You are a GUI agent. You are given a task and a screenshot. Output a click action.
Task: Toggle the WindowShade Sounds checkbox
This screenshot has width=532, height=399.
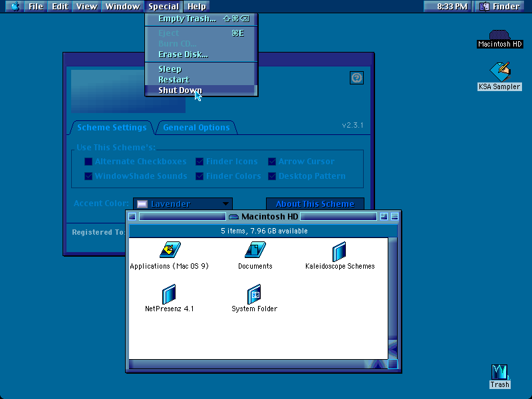click(x=88, y=176)
